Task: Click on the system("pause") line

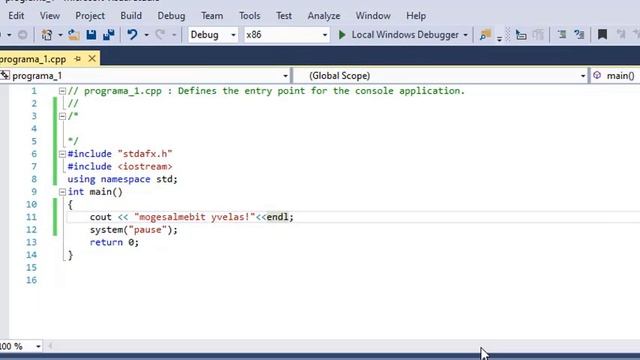Action: point(134,230)
